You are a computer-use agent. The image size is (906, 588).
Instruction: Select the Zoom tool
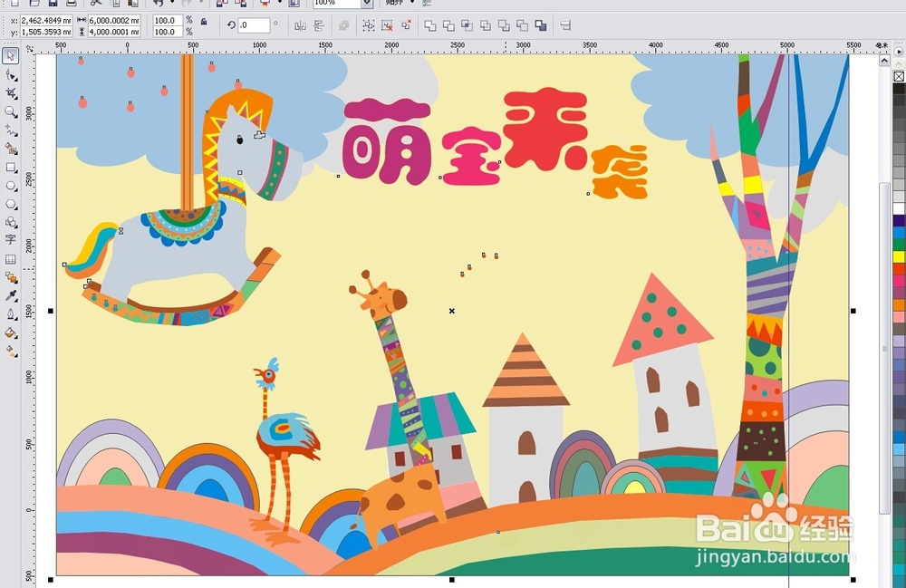click(12, 112)
